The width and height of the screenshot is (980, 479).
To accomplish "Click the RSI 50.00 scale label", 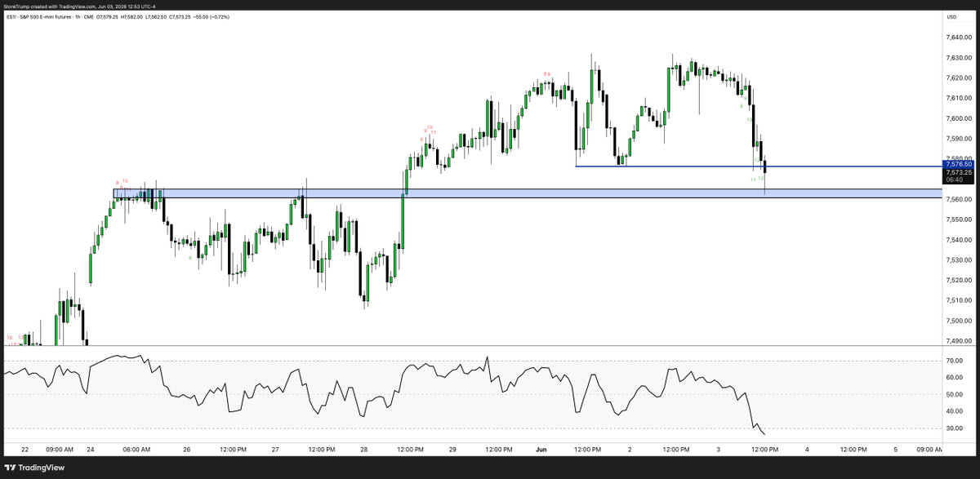I will pos(954,395).
